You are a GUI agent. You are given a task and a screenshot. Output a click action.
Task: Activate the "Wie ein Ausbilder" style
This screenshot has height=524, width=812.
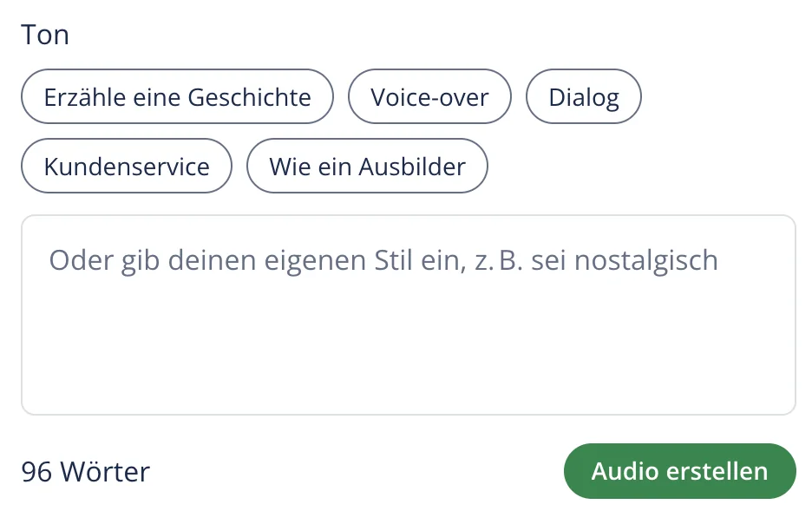pos(367,166)
